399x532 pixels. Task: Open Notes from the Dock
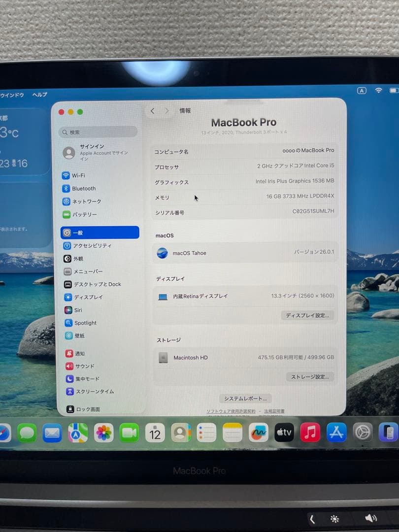tap(233, 432)
